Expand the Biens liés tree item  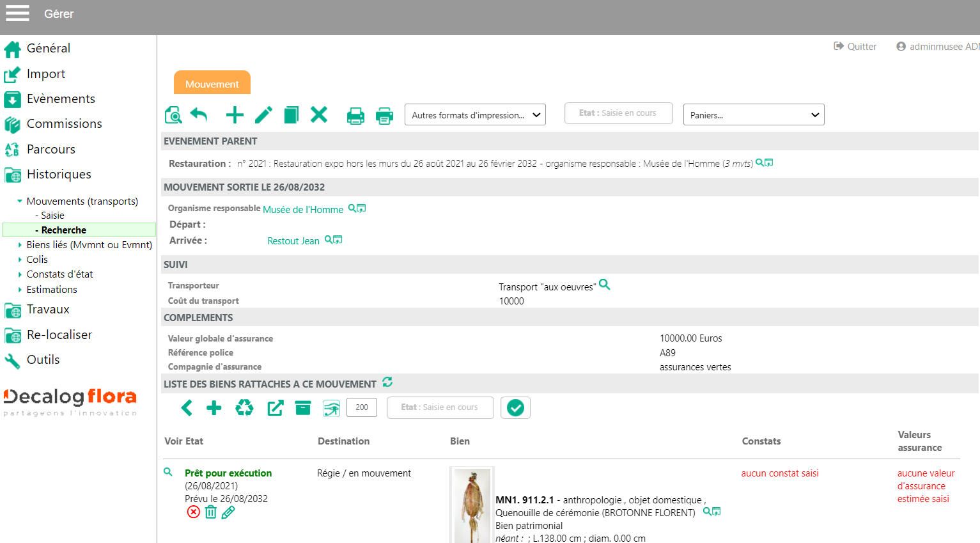point(20,245)
